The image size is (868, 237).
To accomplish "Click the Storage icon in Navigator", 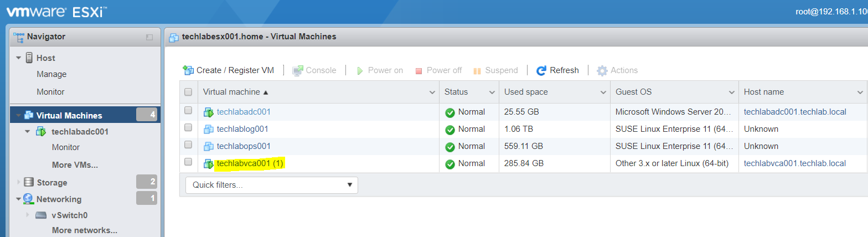I will (x=29, y=182).
